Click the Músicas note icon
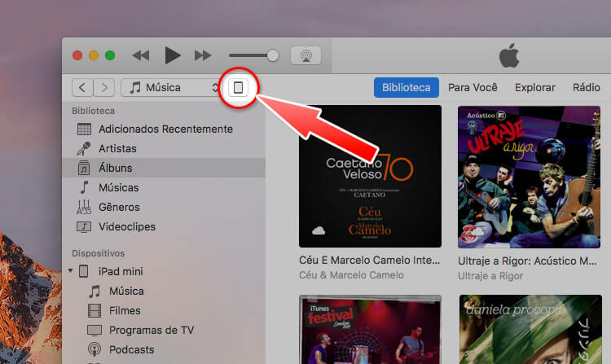Image resolution: width=611 pixels, height=364 pixels. 84,187
